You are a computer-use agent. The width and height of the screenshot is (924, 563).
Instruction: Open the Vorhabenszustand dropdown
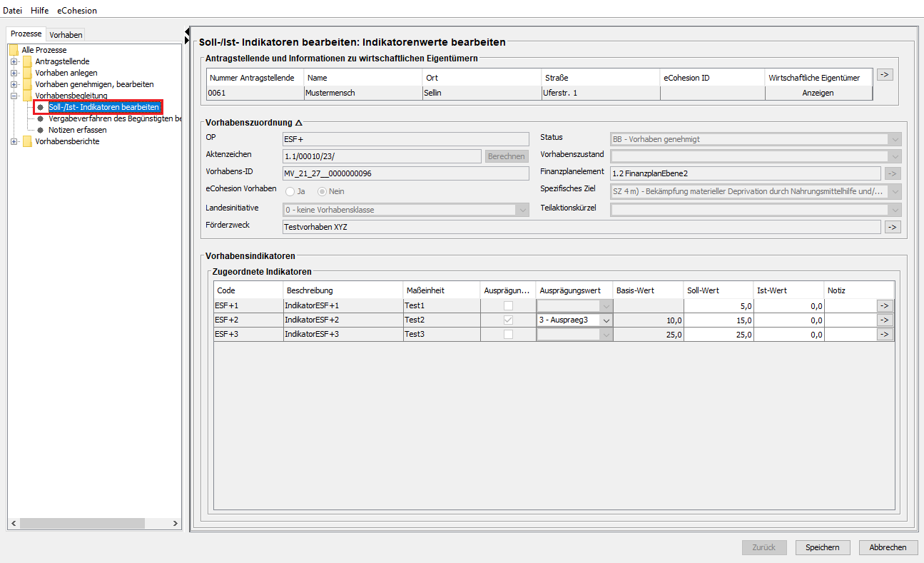(x=895, y=156)
